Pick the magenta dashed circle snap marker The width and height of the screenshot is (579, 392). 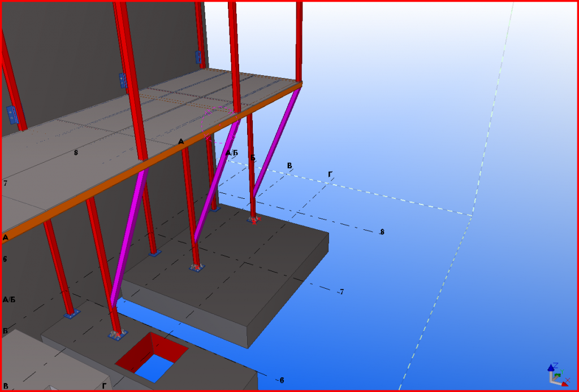[x=219, y=124]
